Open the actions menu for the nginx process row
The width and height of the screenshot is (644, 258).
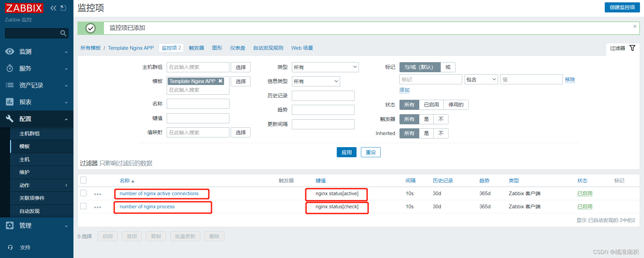[x=98, y=207]
